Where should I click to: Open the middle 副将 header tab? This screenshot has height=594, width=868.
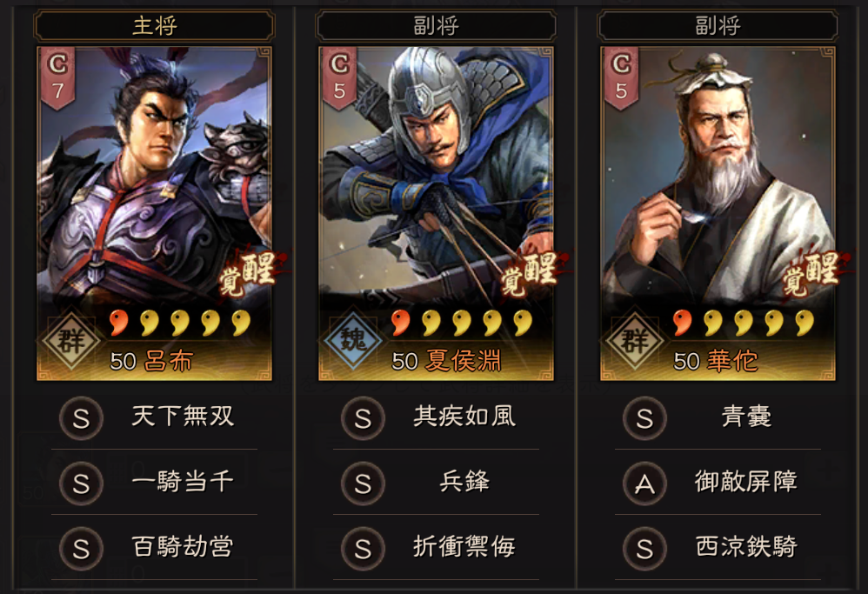pos(437,25)
